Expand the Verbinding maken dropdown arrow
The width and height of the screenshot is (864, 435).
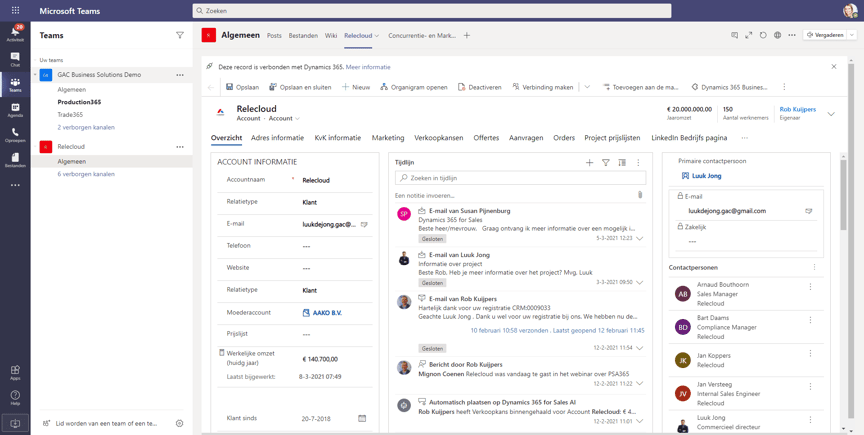click(x=587, y=87)
